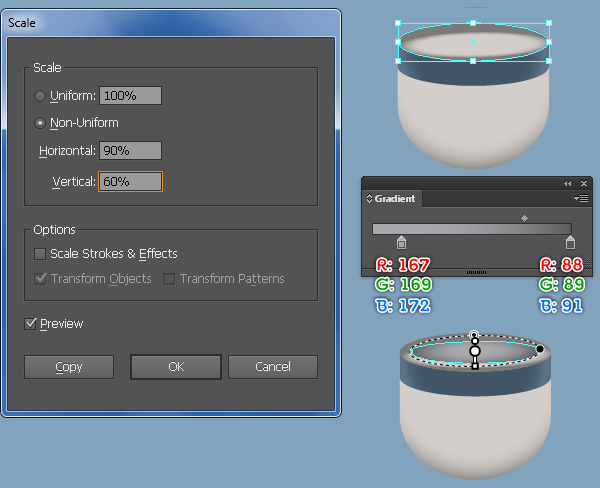Viewport: 600px width, 488px height.
Task: Click the white gradient annotator center circle
Action: [x=475, y=351]
